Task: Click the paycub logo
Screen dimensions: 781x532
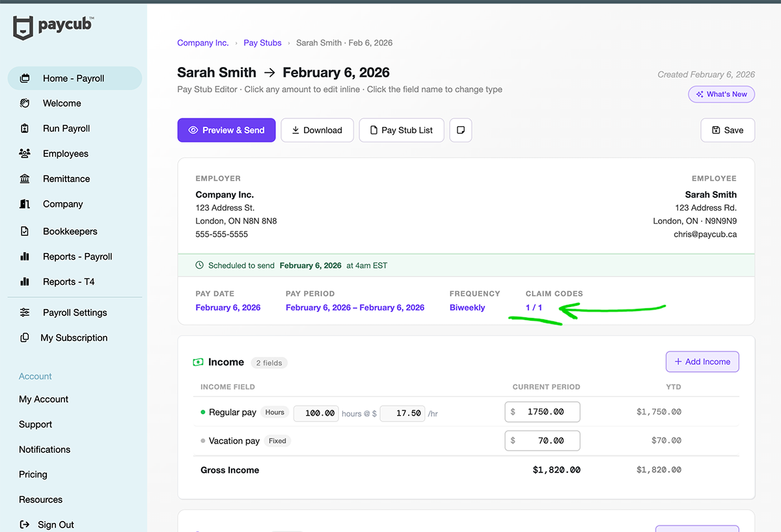Action: (x=53, y=28)
